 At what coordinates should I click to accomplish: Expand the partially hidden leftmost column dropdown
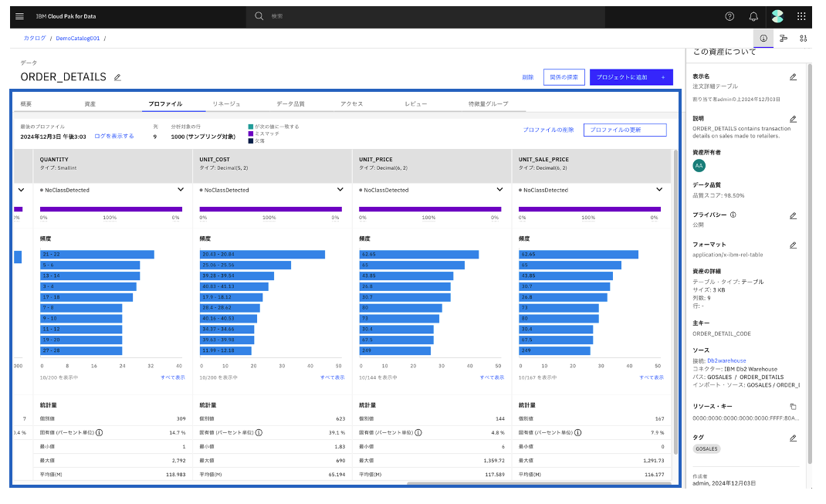21,190
